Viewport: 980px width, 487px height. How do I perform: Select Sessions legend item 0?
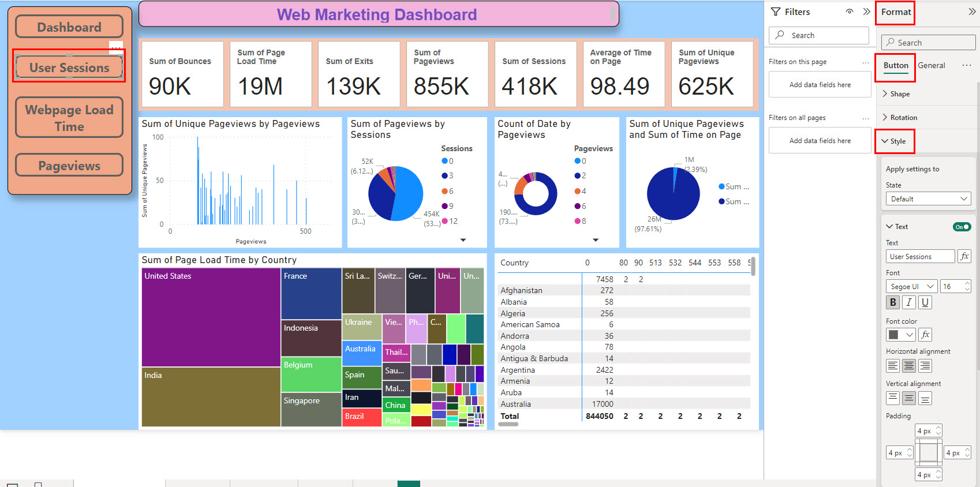pyautogui.click(x=448, y=162)
